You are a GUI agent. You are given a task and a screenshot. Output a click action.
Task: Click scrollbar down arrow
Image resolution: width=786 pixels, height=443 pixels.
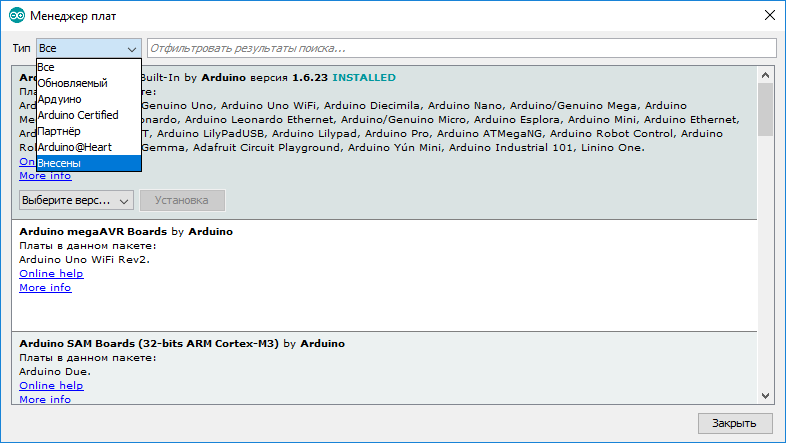[x=765, y=396]
